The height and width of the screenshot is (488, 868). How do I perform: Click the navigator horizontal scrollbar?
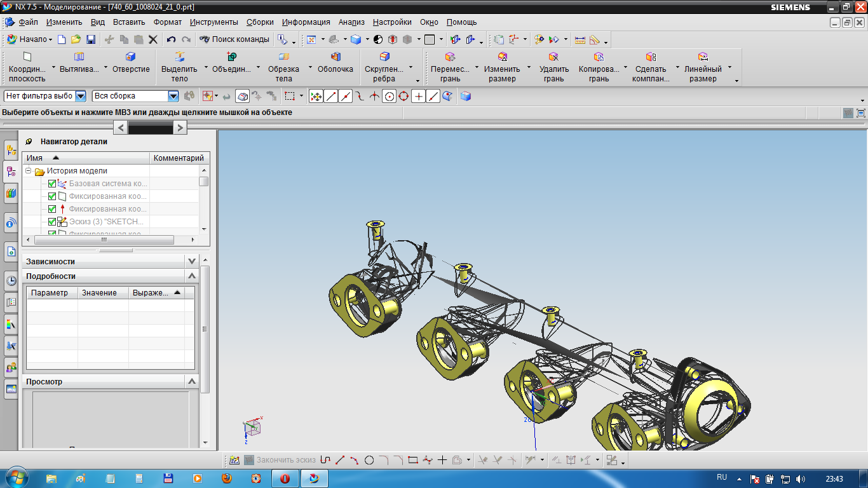pos(104,240)
